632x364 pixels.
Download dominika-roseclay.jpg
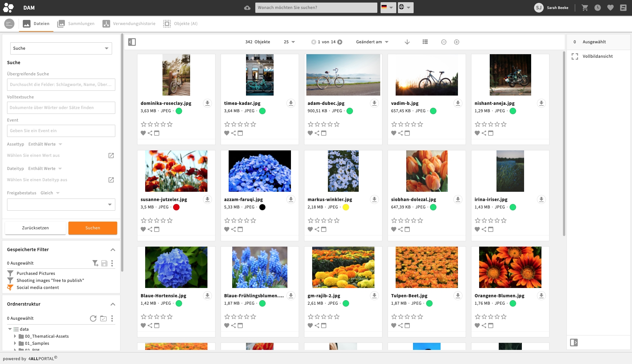click(x=207, y=103)
